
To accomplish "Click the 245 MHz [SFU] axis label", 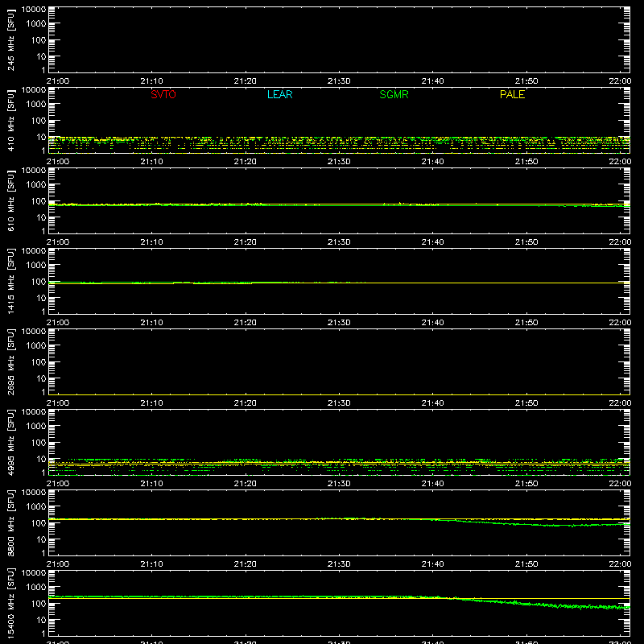I will (10, 39).
